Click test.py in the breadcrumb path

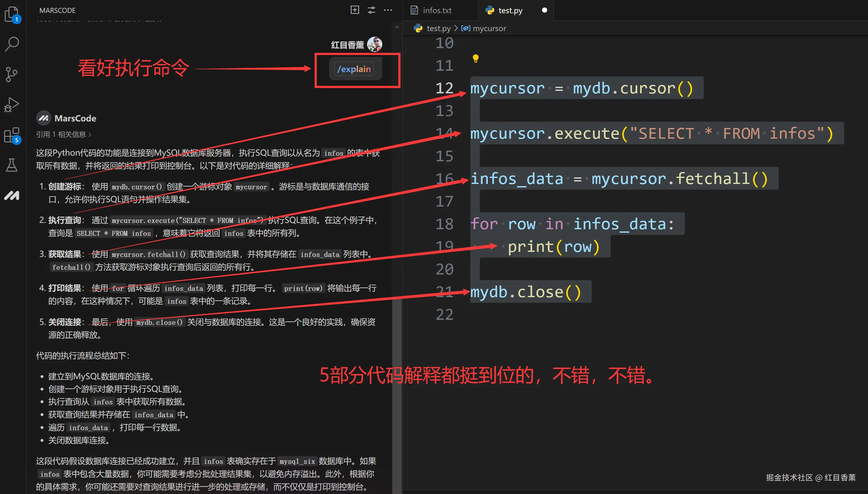[x=438, y=29]
